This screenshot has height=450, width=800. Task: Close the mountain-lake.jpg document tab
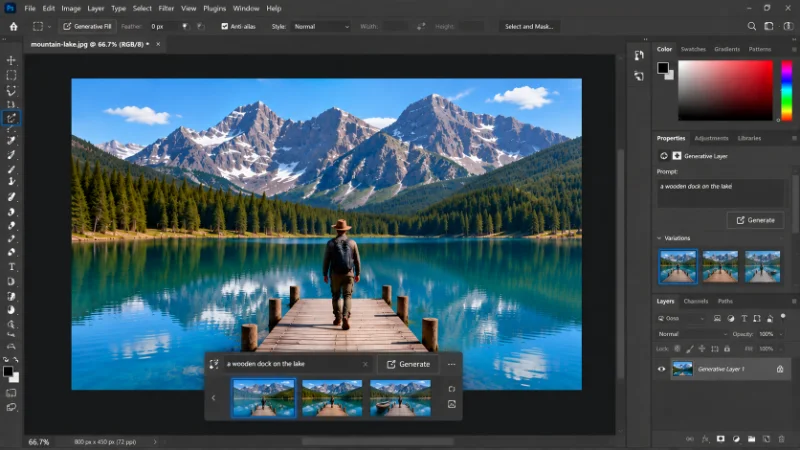coord(158,44)
